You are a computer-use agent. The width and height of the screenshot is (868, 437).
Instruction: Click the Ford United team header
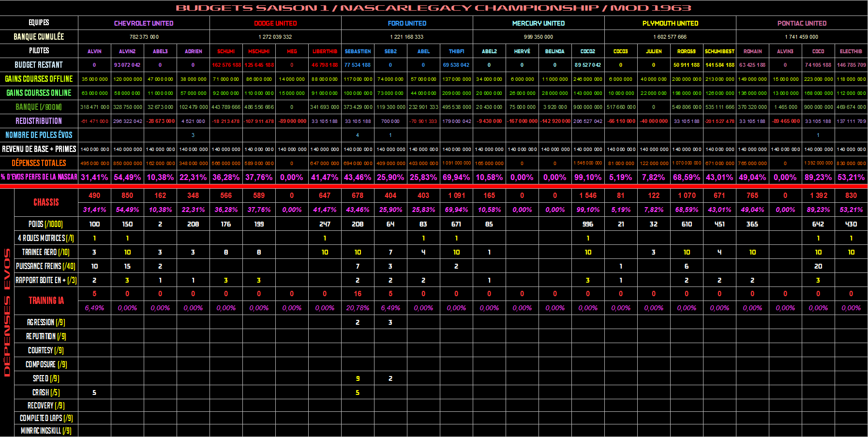[407, 23]
